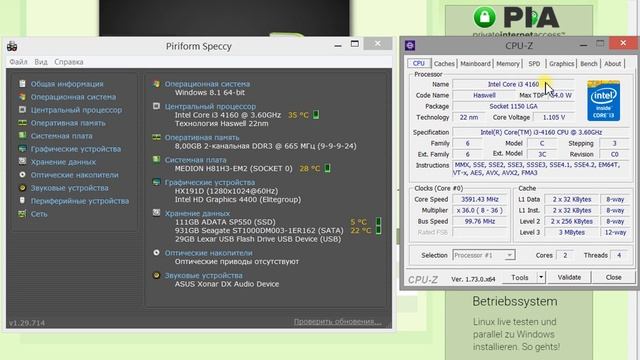Click the Оптические накопители sidebar icon
The width and height of the screenshot is (640, 360).
click(22, 175)
